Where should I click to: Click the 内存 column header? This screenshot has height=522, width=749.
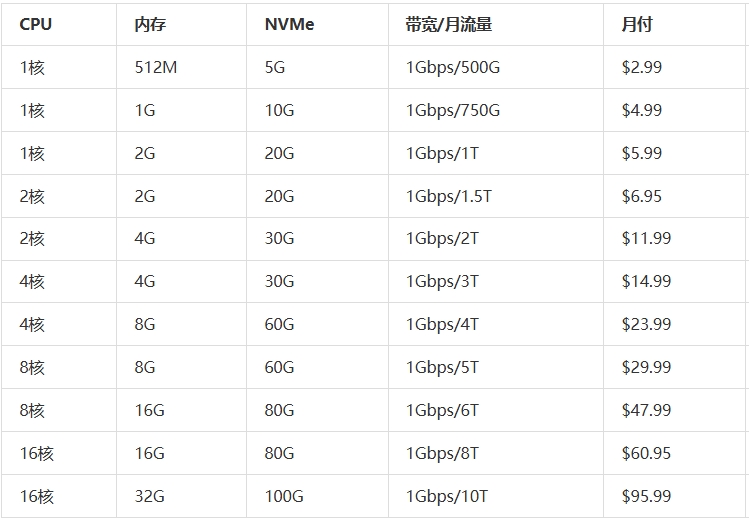coord(150,25)
